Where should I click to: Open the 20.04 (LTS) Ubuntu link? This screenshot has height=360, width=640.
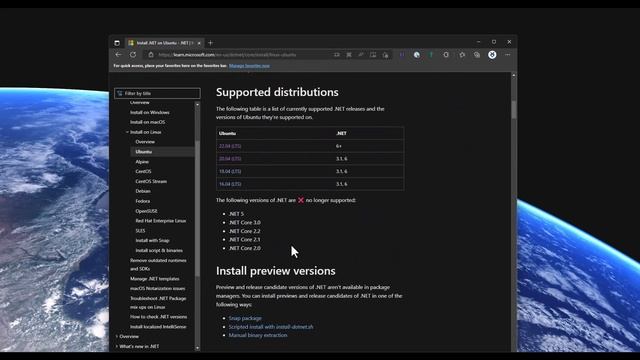[x=230, y=159]
